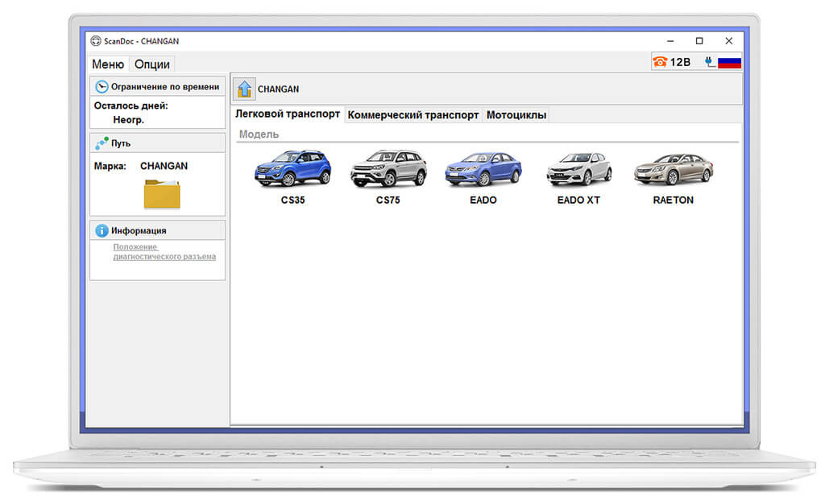
Task: Click the CHANGAN brand value beside Марка
Action: (164, 166)
